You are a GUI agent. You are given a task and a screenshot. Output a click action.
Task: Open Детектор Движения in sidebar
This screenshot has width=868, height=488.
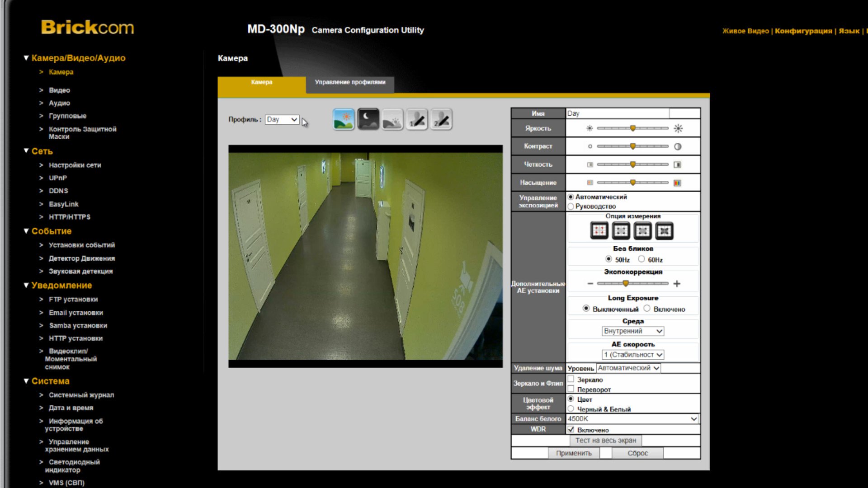[x=81, y=258]
